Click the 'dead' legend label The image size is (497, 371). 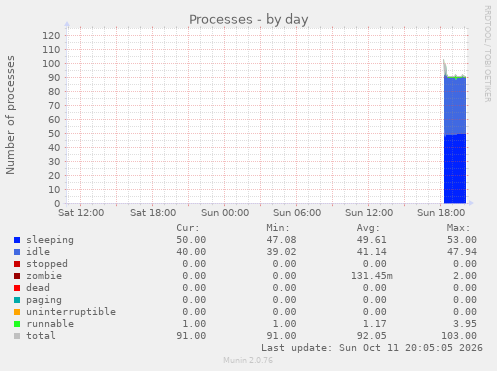pos(38,288)
